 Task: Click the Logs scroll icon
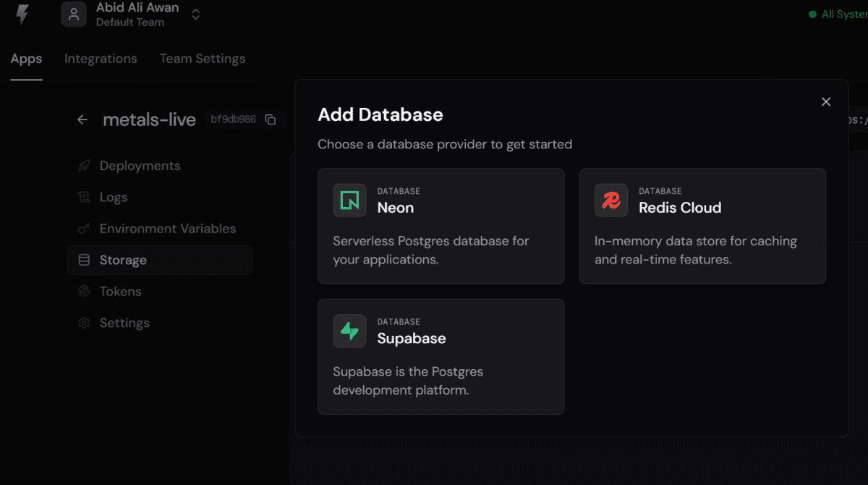click(x=84, y=197)
